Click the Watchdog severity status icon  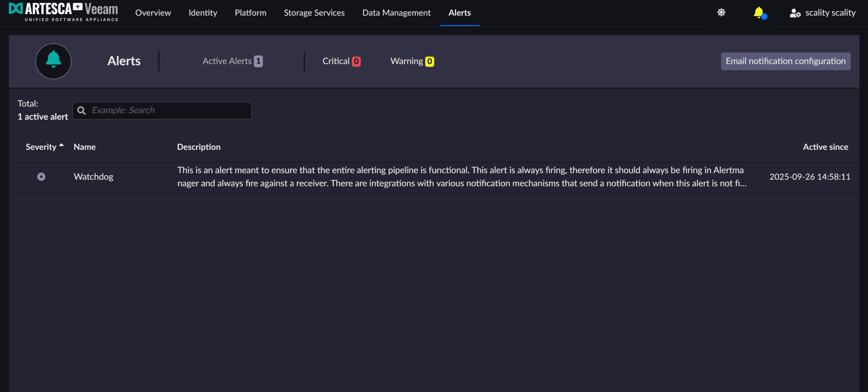point(41,177)
